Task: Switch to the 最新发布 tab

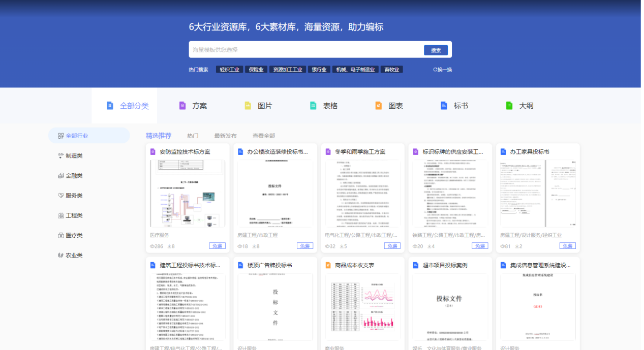Action: click(x=225, y=136)
